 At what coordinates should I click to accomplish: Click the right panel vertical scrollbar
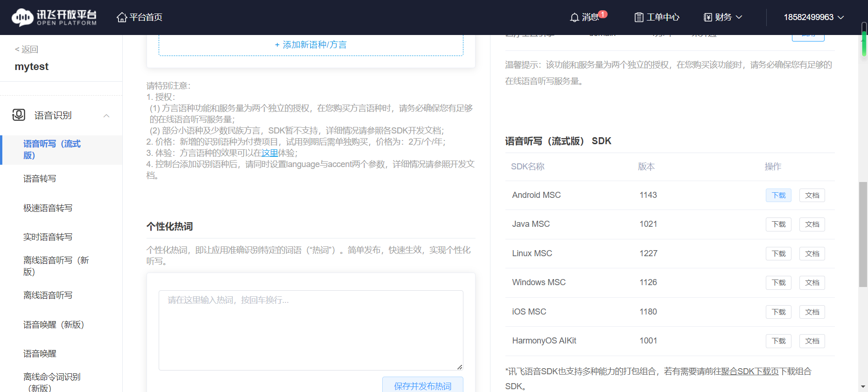click(x=863, y=234)
